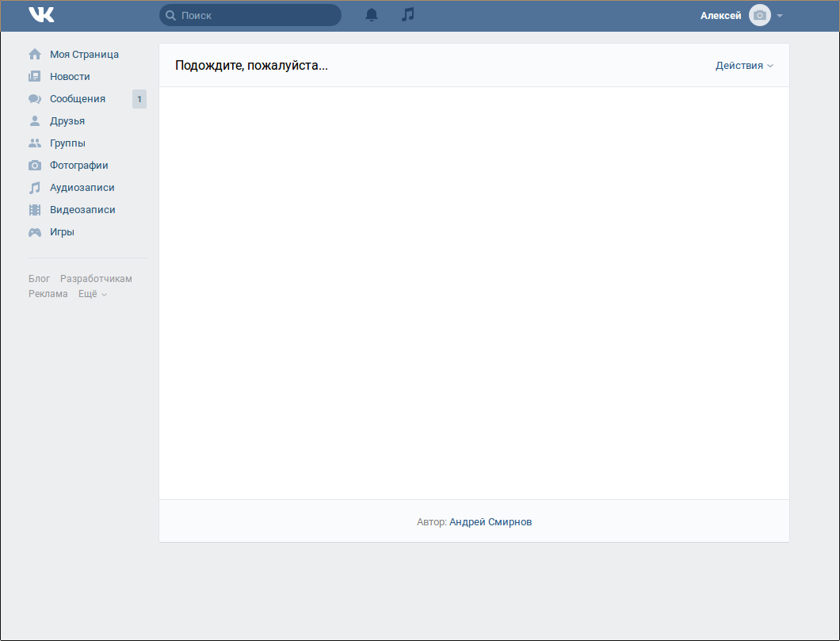
Task: Open the Аудиозаписи section
Action: click(x=82, y=188)
